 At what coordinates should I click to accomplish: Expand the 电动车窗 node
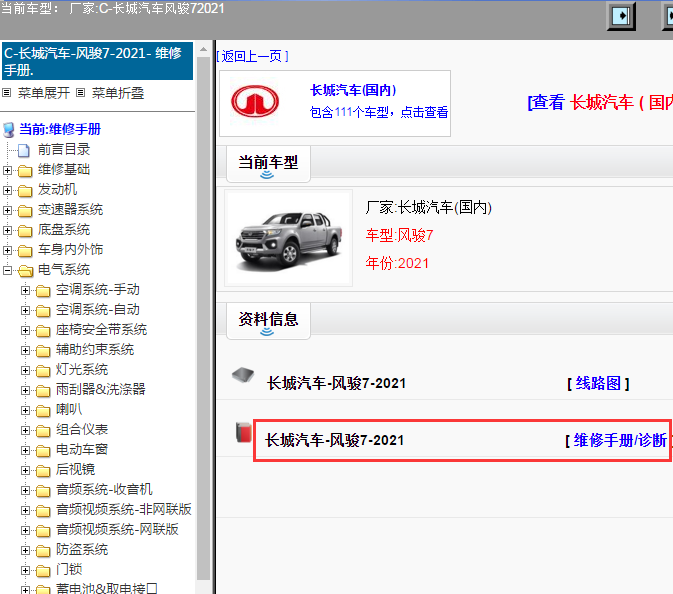pos(25,450)
